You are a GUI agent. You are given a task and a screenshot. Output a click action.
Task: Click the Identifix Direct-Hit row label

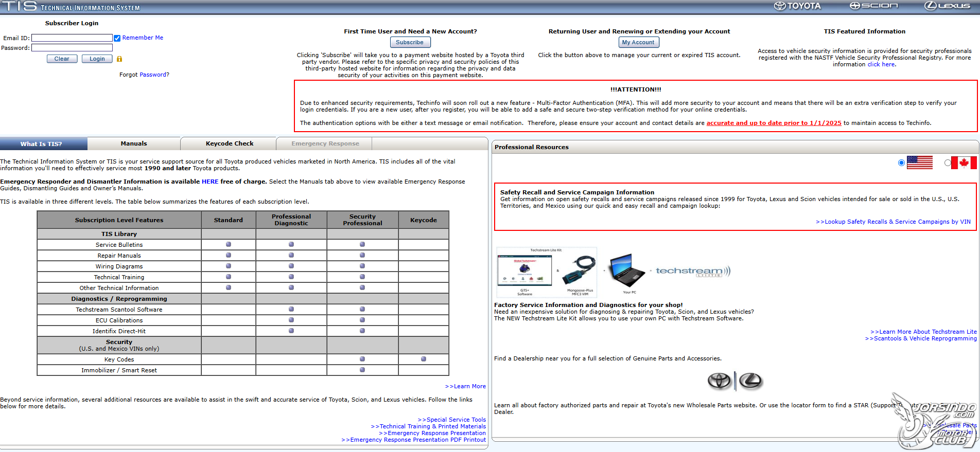coord(119,332)
